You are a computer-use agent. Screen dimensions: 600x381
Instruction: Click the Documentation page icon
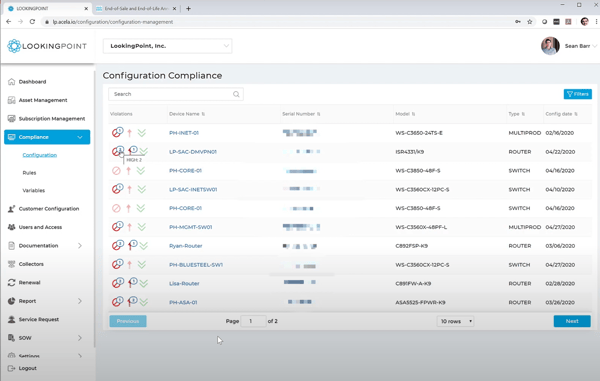point(11,246)
